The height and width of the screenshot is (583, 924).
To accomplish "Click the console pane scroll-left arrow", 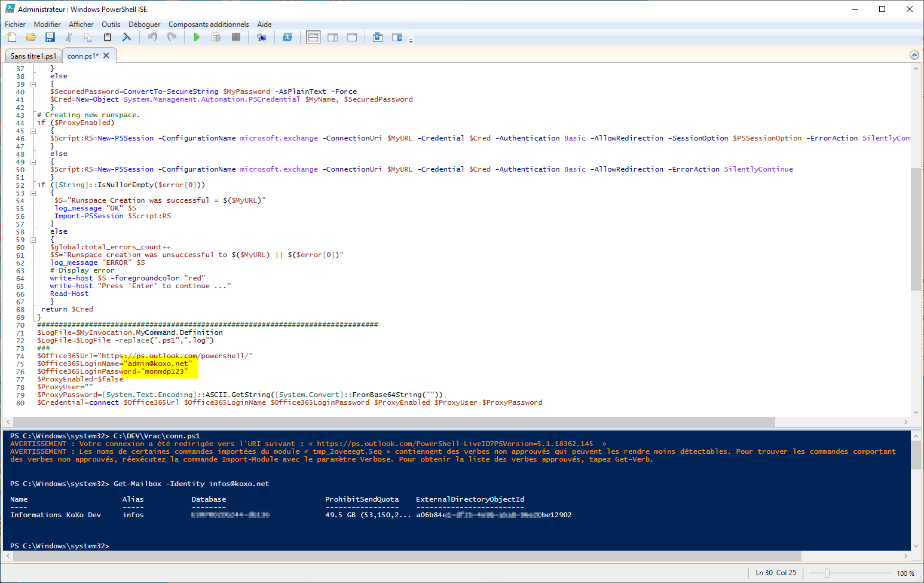I will pos(8,556).
